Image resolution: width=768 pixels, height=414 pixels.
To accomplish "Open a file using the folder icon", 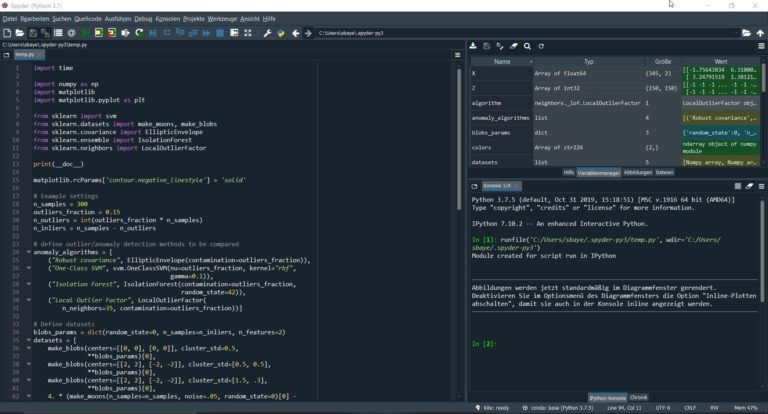I will (20, 33).
